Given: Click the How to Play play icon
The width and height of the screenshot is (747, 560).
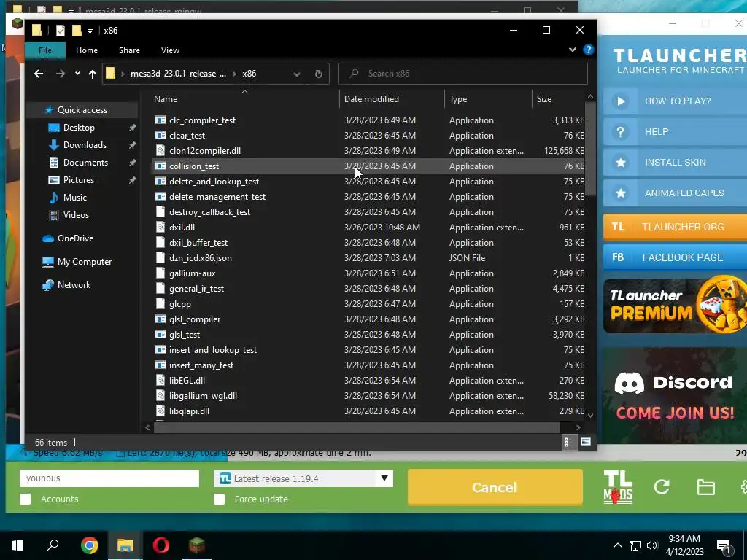Looking at the screenshot, I should (620, 101).
